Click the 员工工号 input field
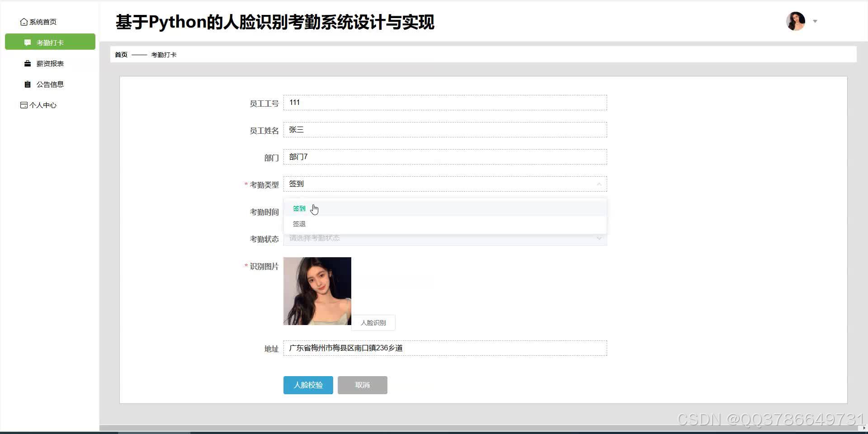 444,103
